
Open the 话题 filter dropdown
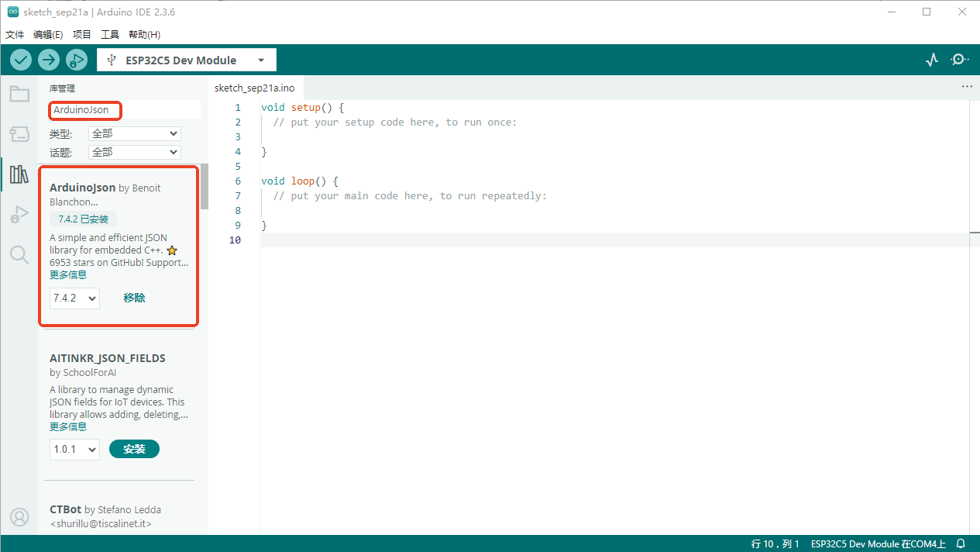point(134,152)
